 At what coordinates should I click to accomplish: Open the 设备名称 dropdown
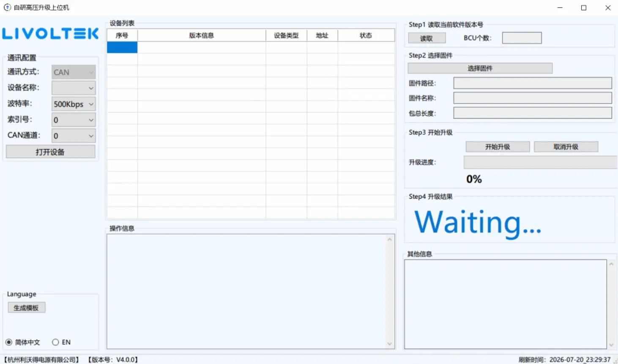point(74,88)
